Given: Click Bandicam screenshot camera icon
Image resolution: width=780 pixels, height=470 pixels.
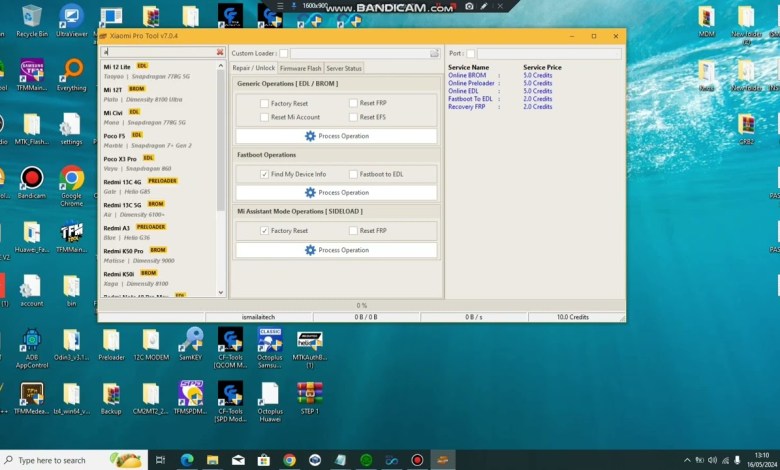Looking at the screenshot, I should (x=469, y=6).
